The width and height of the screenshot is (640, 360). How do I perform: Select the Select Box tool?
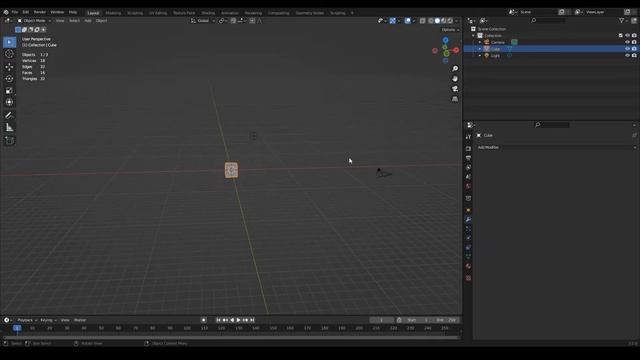pos(9,42)
